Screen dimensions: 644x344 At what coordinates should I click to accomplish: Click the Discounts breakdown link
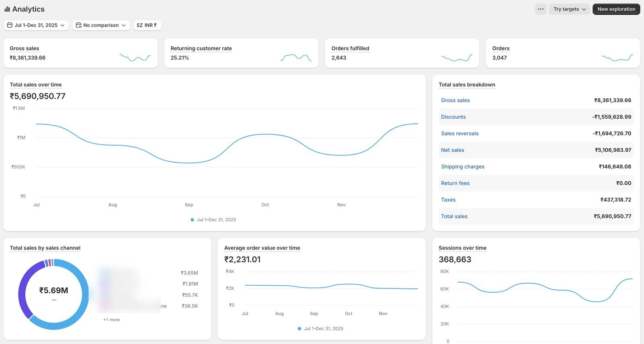tap(453, 117)
